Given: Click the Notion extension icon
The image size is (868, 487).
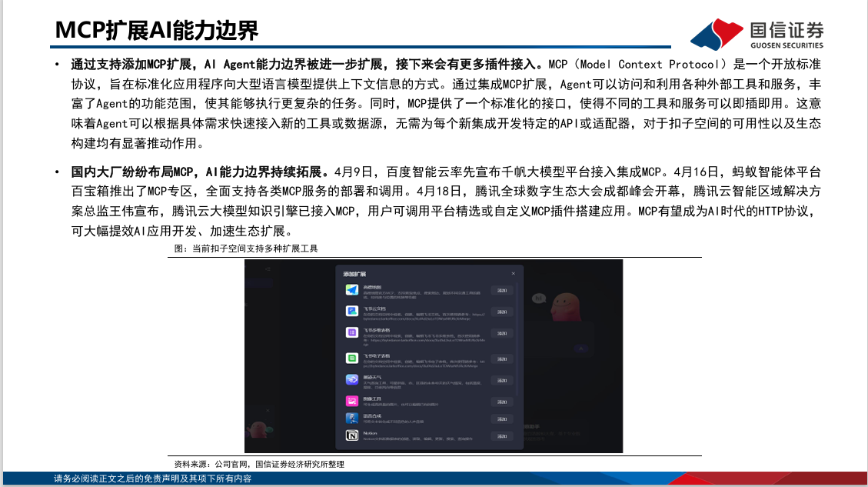Looking at the screenshot, I should (x=352, y=435).
